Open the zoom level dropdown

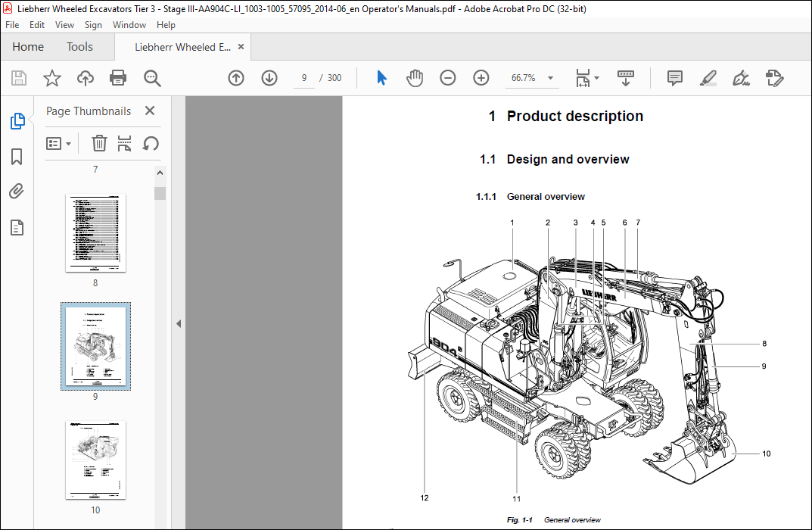click(550, 78)
